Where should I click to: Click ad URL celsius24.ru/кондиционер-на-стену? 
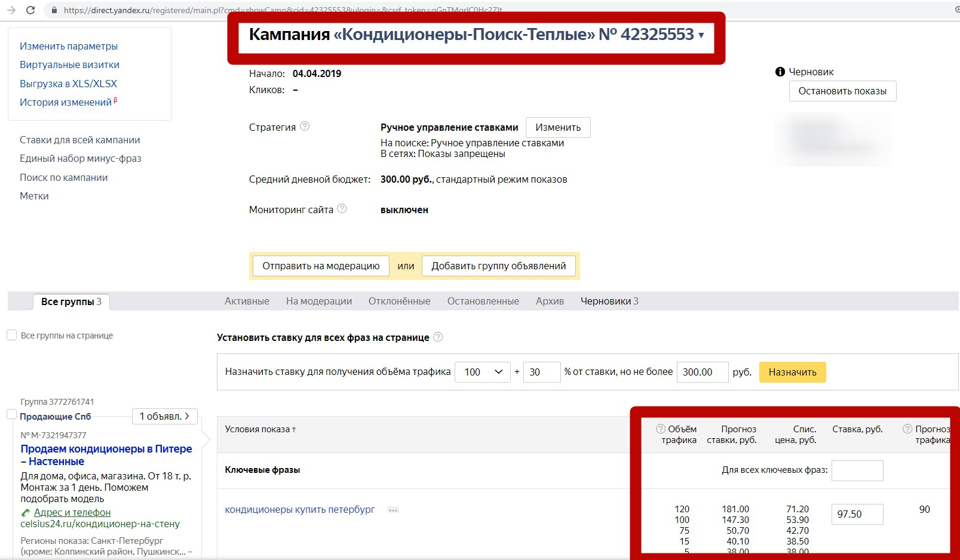coord(100,524)
